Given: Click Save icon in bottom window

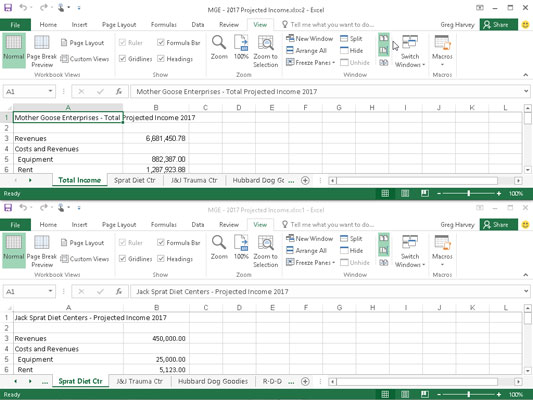Looking at the screenshot, I should [8, 207].
